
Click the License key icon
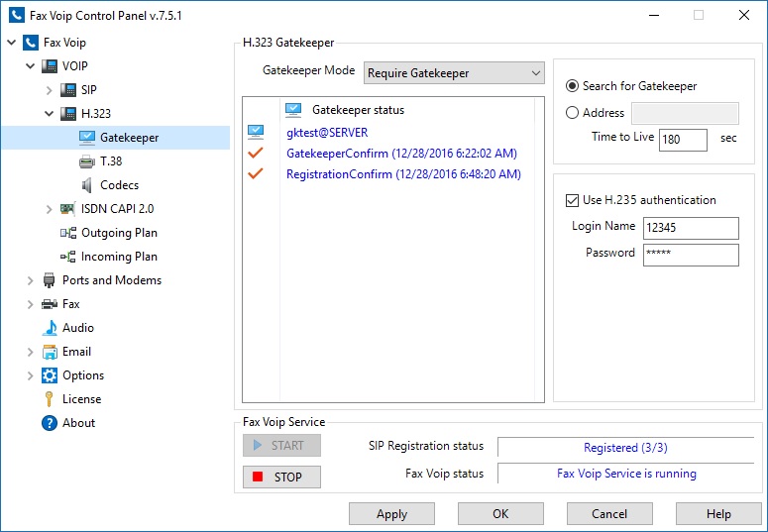pos(49,399)
